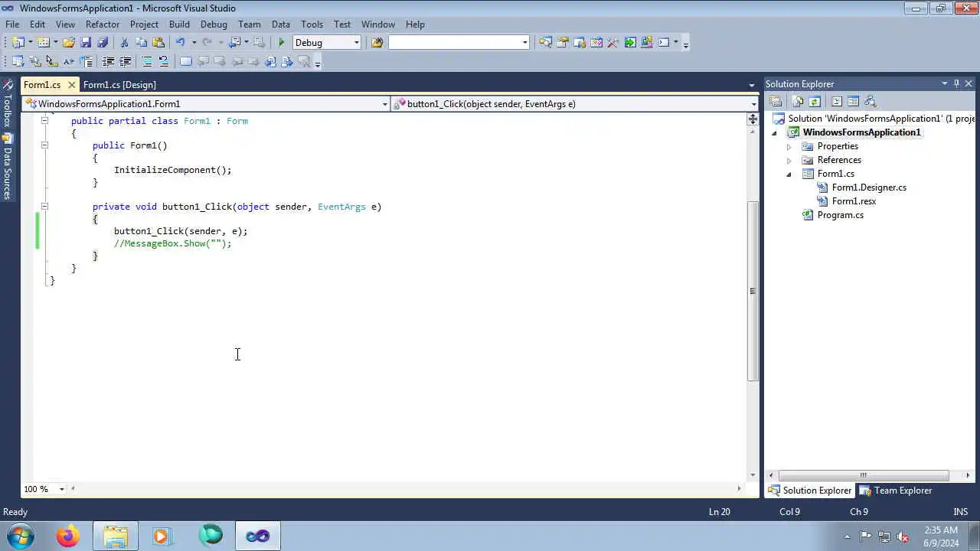Open the active documents list dropdown
The width and height of the screenshot is (980, 551).
pos(752,85)
